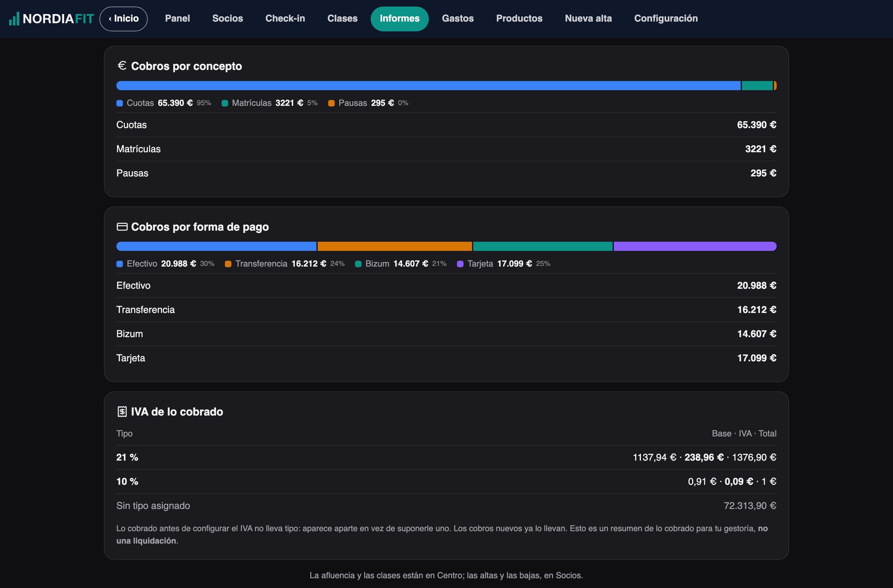Click the Cobros por forma de pago heading

point(200,227)
